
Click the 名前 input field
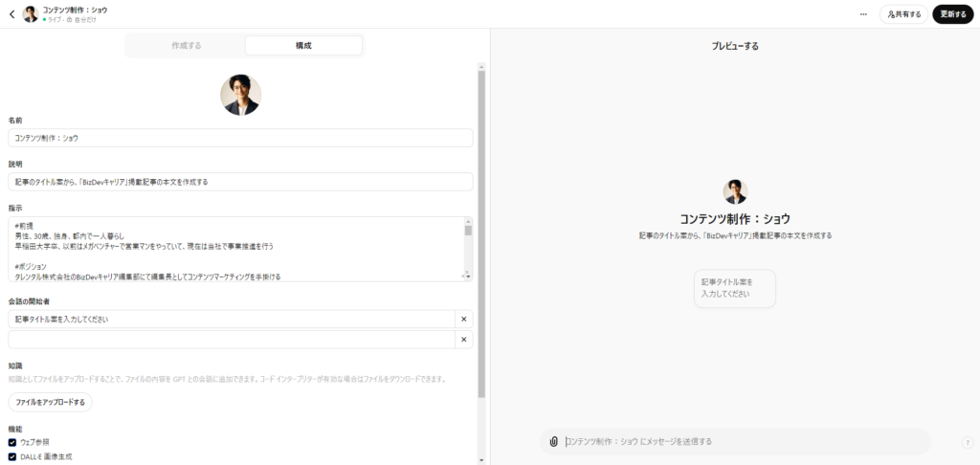click(x=240, y=138)
